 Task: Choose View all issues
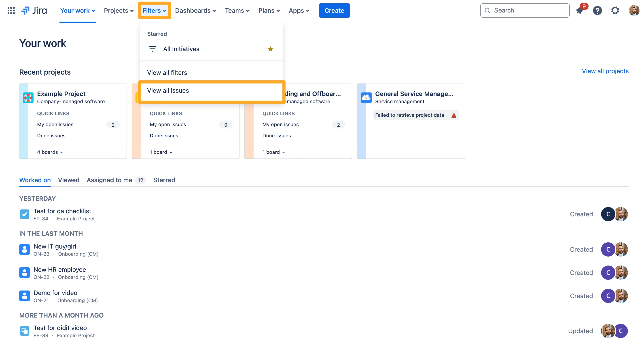(211, 90)
